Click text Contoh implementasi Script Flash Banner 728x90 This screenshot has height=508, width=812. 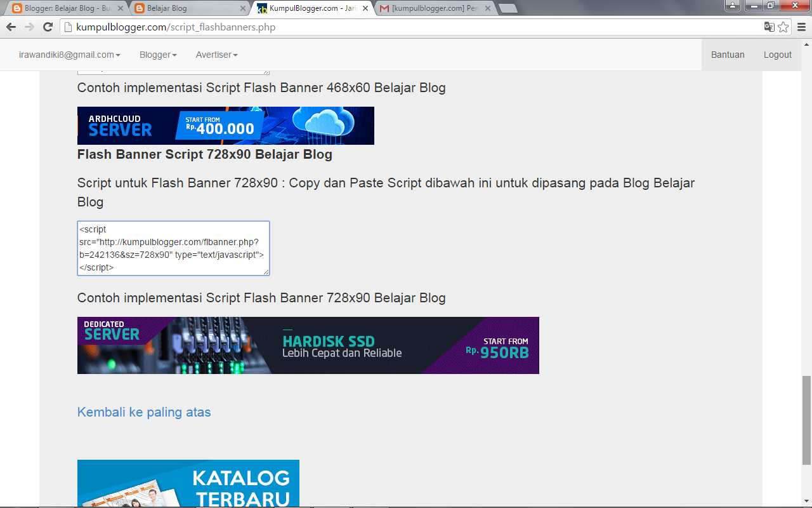click(224, 298)
